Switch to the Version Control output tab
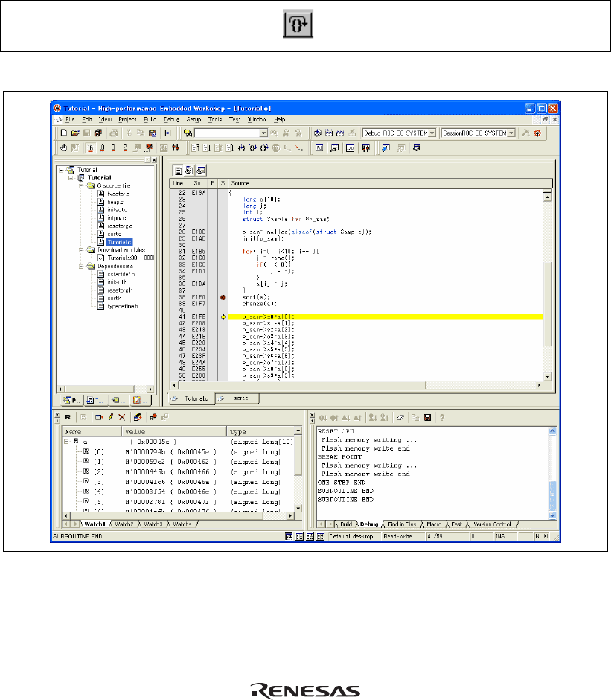The height and width of the screenshot is (700, 611). (x=492, y=524)
